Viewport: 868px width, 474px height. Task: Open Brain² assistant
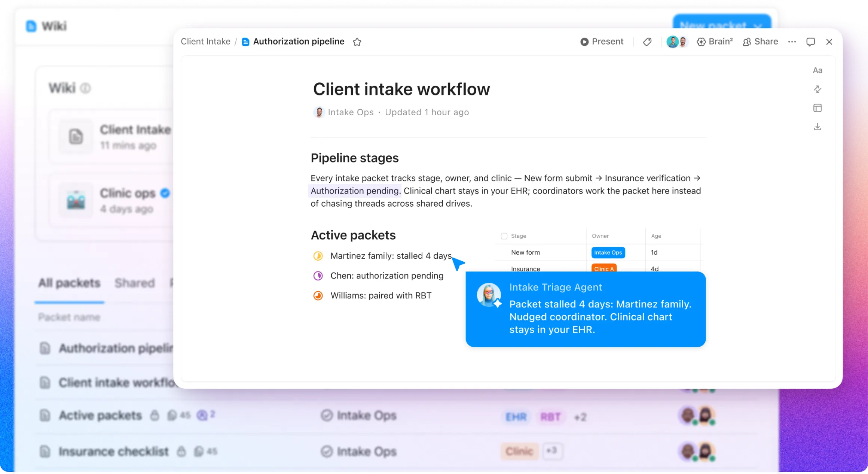click(715, 42)
